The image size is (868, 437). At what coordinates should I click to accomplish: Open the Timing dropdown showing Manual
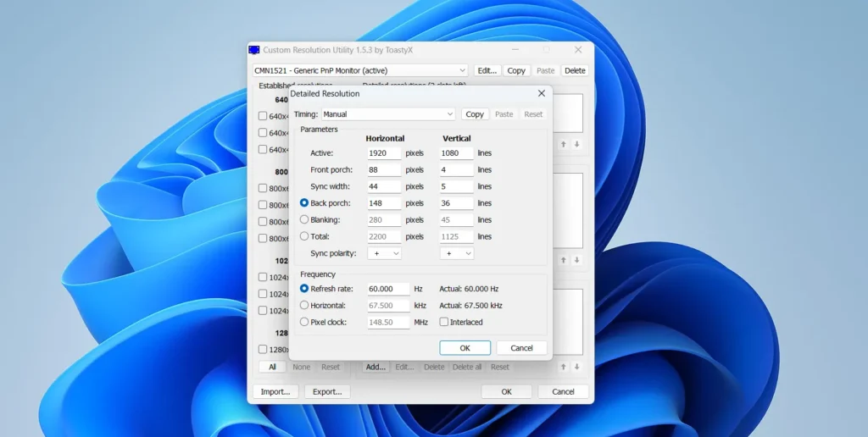388,114
